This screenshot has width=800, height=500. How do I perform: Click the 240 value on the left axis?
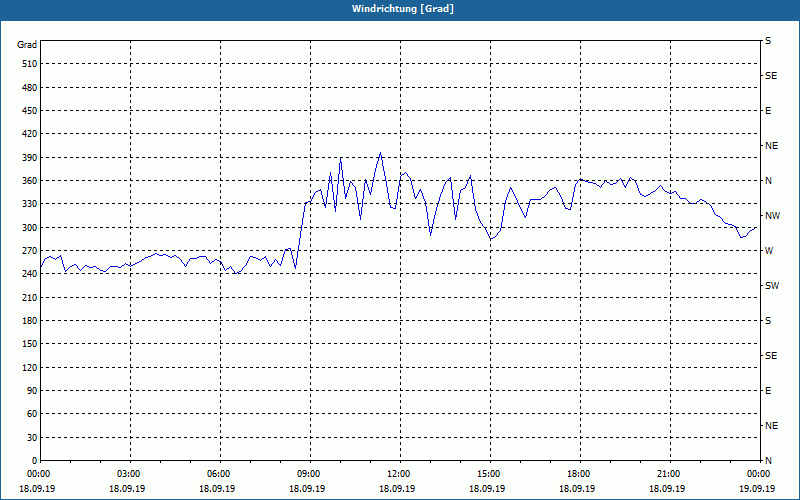30,274
